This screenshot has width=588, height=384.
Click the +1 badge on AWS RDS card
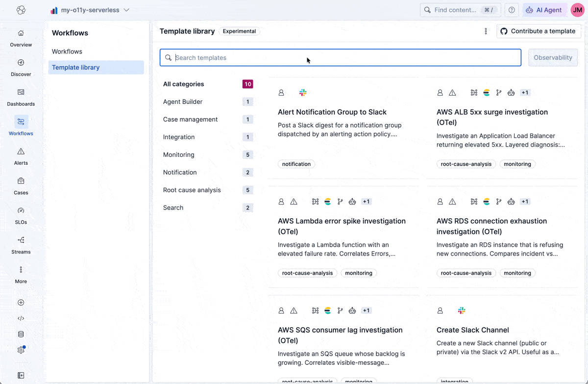tap(525, 202)
